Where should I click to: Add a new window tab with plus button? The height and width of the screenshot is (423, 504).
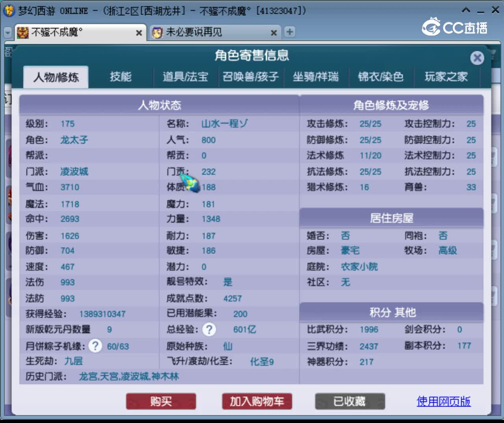(289, 32)
